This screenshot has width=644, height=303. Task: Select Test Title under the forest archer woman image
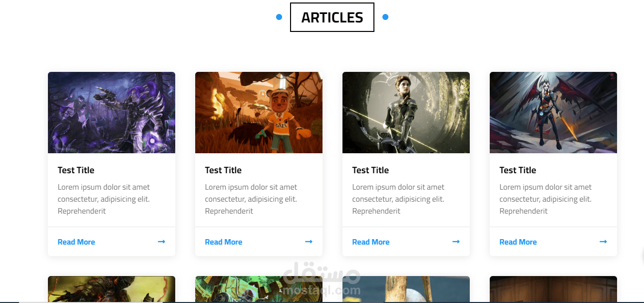[370, 170]
